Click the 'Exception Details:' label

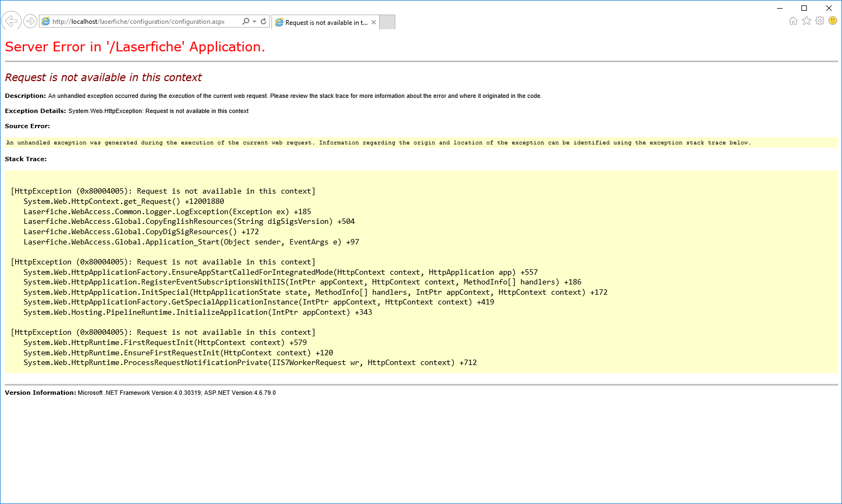point(35,111)
